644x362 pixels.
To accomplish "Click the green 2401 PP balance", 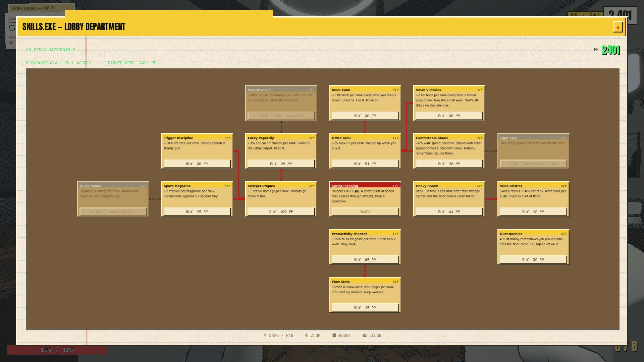I will 610,50.
